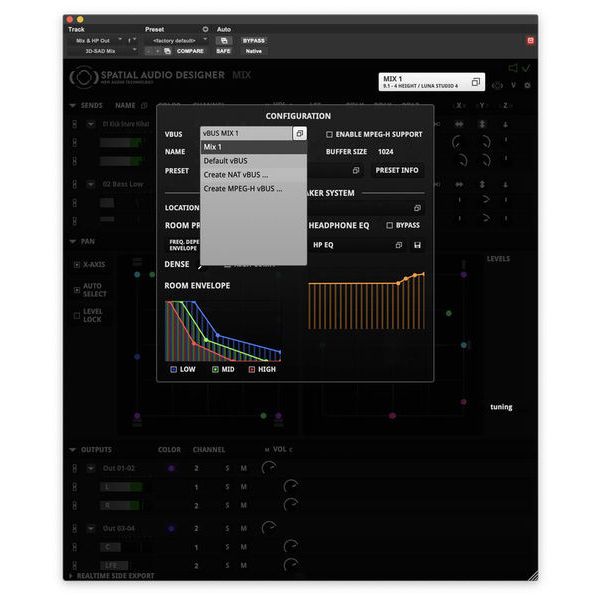This screenshot has width=600, height=600.
Task: Collapse the SENDS section
Action: click(x=72, y=105)
